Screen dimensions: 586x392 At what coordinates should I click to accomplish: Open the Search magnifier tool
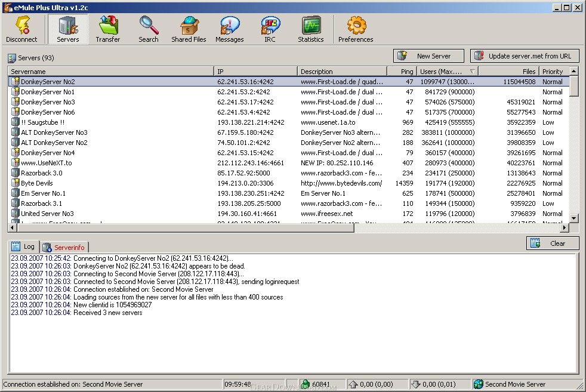[149, 29]
